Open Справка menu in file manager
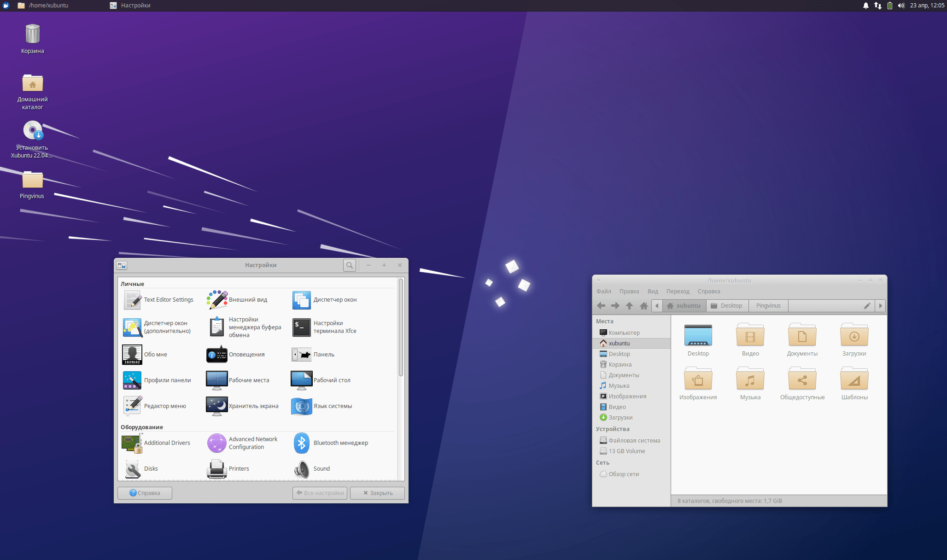 pos(709,292)
